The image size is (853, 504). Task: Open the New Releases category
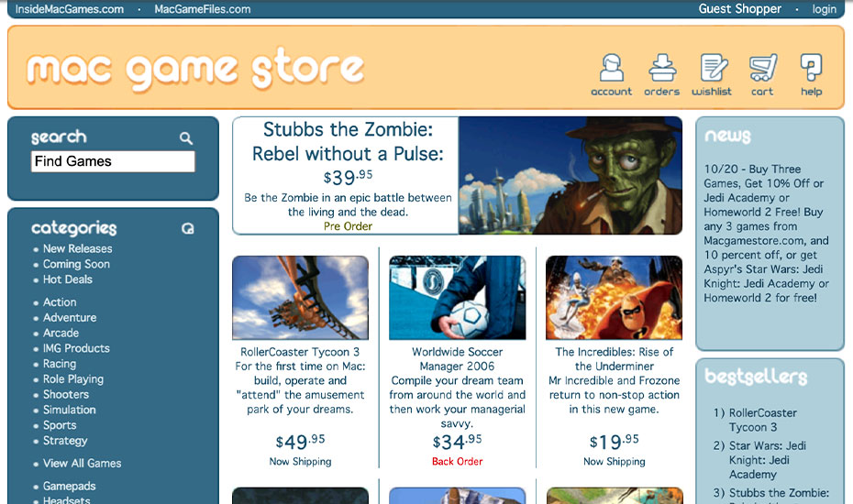click(78, 248)
